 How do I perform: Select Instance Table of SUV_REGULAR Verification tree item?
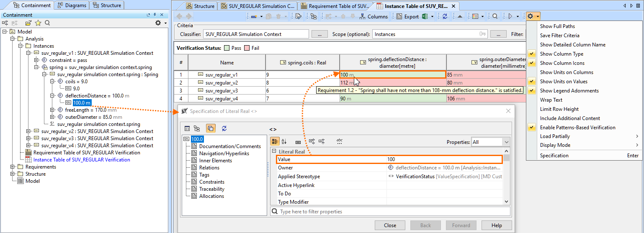pyautogui.click(x=82, y=160)
